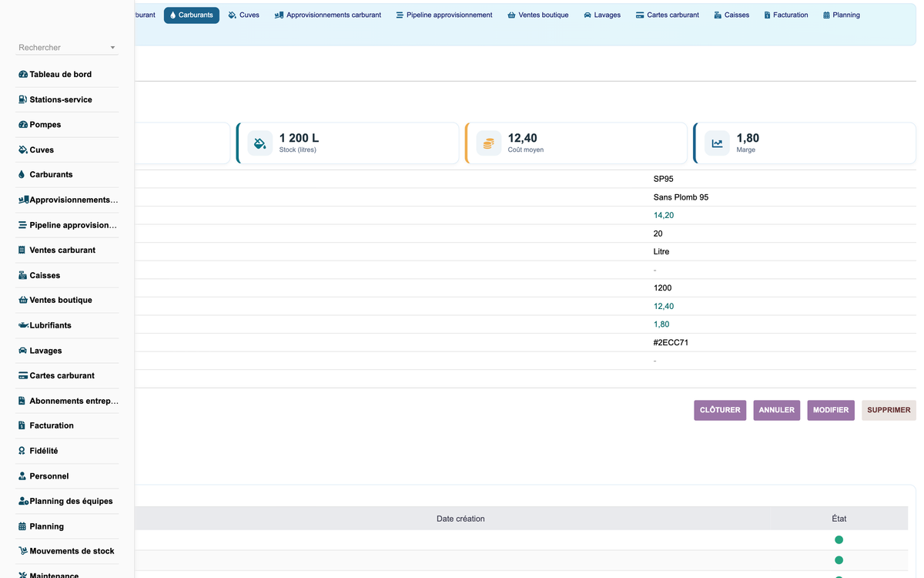The image size is (924, 578).
Task: Open the Cartes carburant top tab
Action: point(668,15)
